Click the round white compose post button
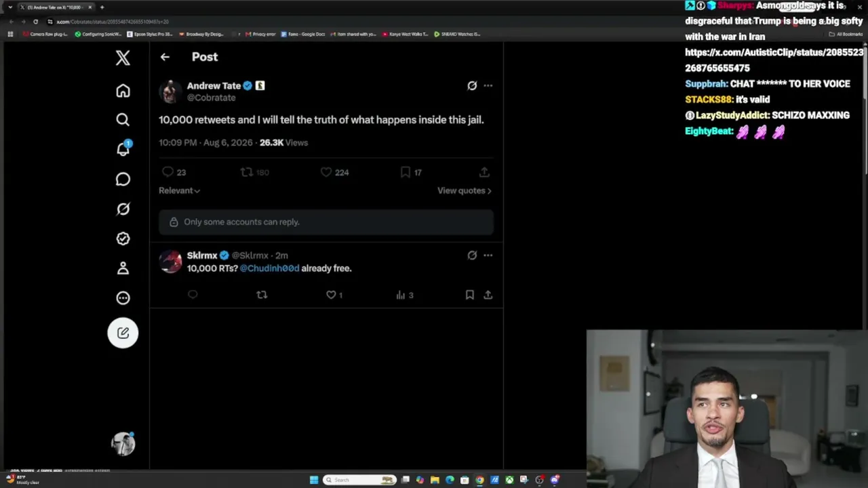Viewport: 868px width, 488px height. tap(123, 333)
